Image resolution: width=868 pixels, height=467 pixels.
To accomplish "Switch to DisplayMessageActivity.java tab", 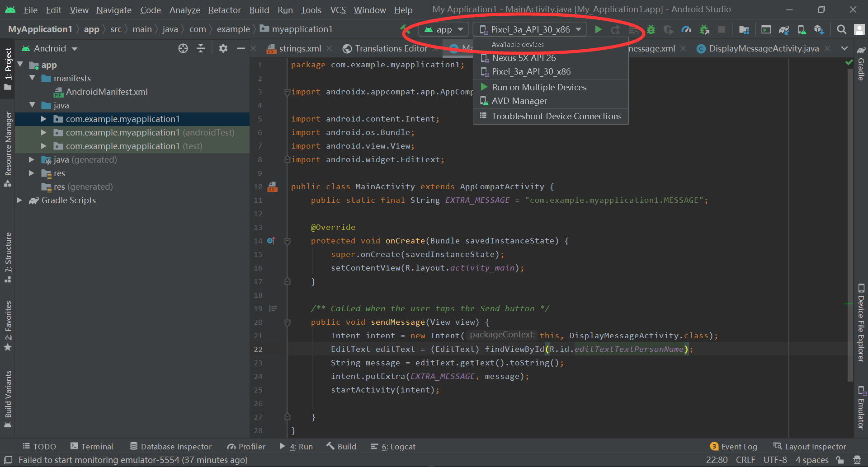I will 764,48.
